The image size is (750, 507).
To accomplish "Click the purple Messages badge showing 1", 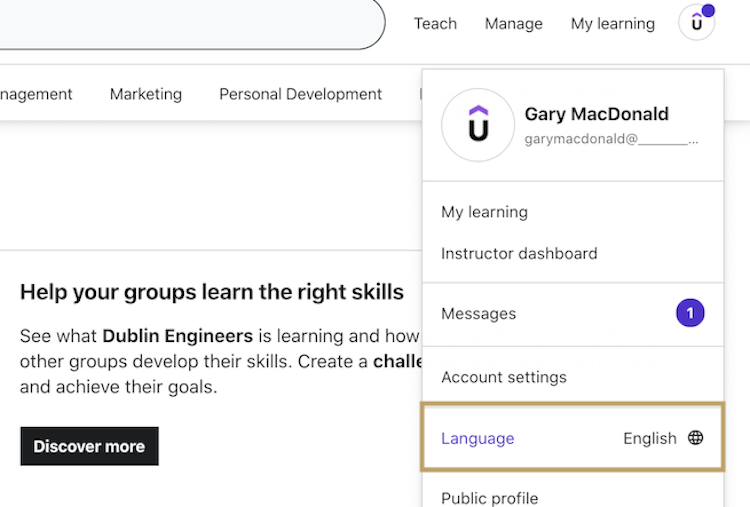I will tap(690, 313).
